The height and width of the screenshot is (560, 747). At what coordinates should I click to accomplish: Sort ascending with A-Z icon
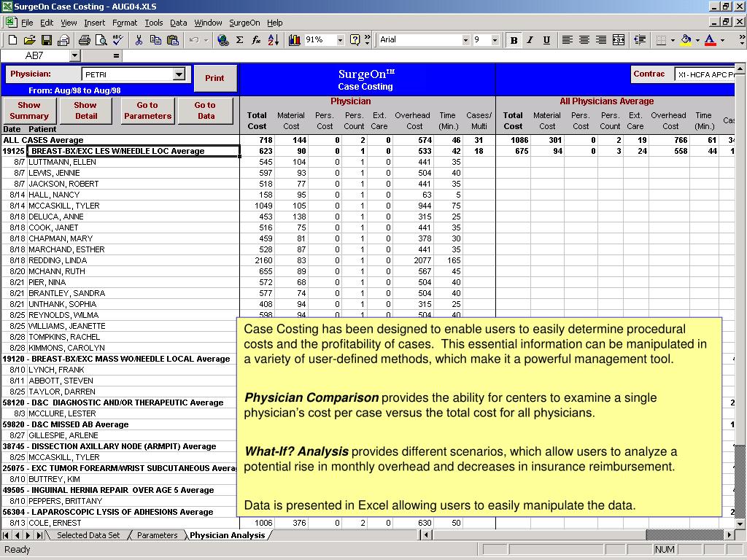[x=274, y=40]
